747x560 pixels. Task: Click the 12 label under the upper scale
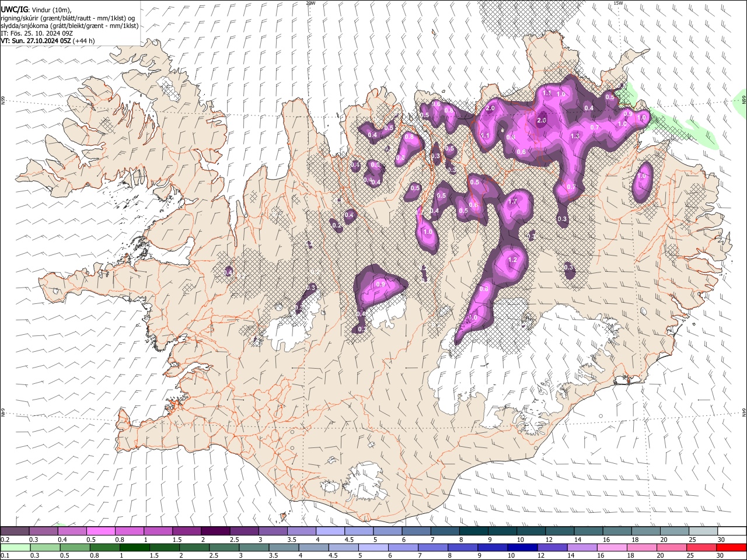pyautogui.click(x=549, y=540)
